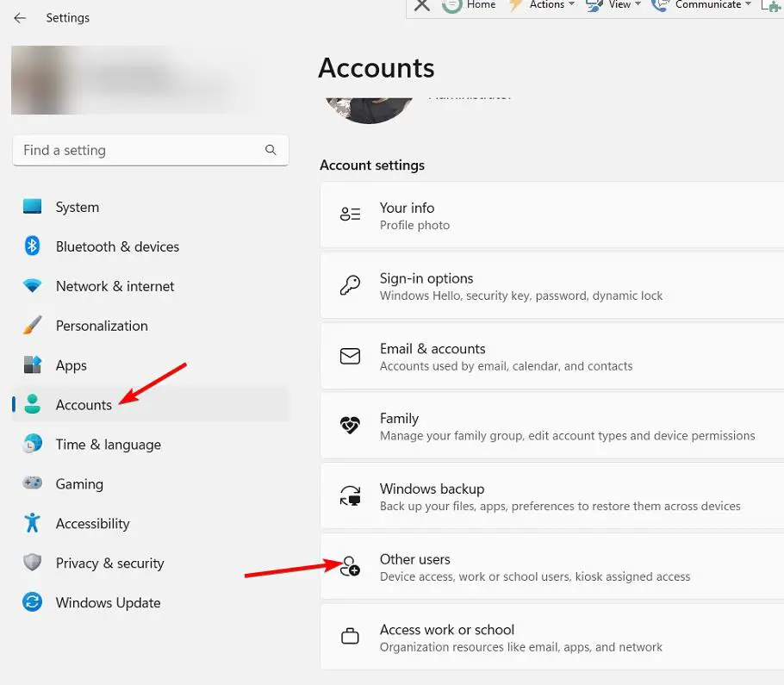Click the Sign-in options key icon

click(x=350, y=285)
